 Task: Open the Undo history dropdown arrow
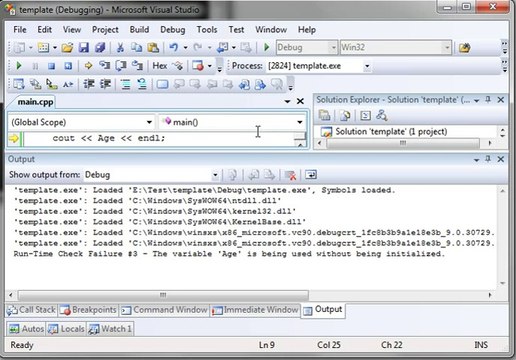pos(185,48)
